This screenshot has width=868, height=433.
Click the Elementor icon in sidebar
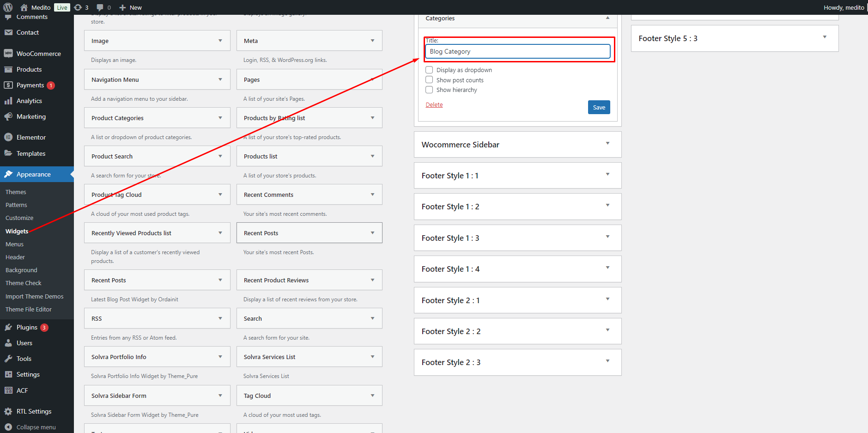[x=8, y=137]
